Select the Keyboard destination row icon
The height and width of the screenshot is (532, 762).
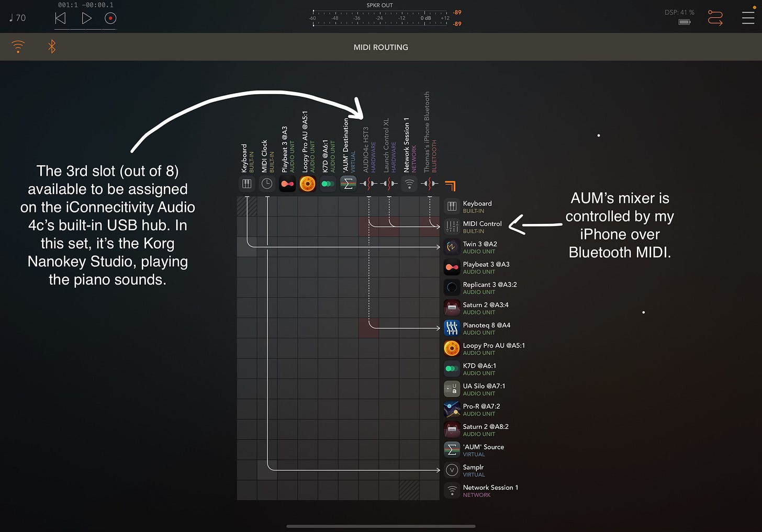click(452, 206)
